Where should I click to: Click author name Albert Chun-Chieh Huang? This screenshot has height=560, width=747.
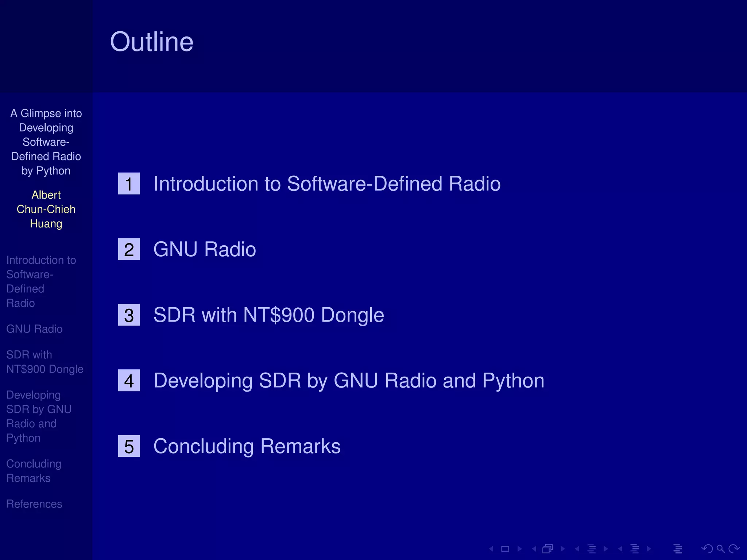pyautogui.click(x=46, y=209)
